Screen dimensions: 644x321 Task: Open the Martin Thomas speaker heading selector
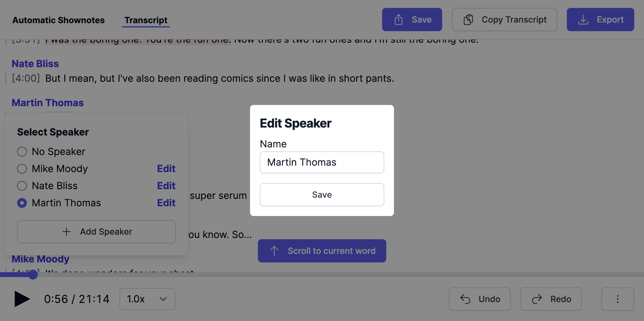(48, 103)
